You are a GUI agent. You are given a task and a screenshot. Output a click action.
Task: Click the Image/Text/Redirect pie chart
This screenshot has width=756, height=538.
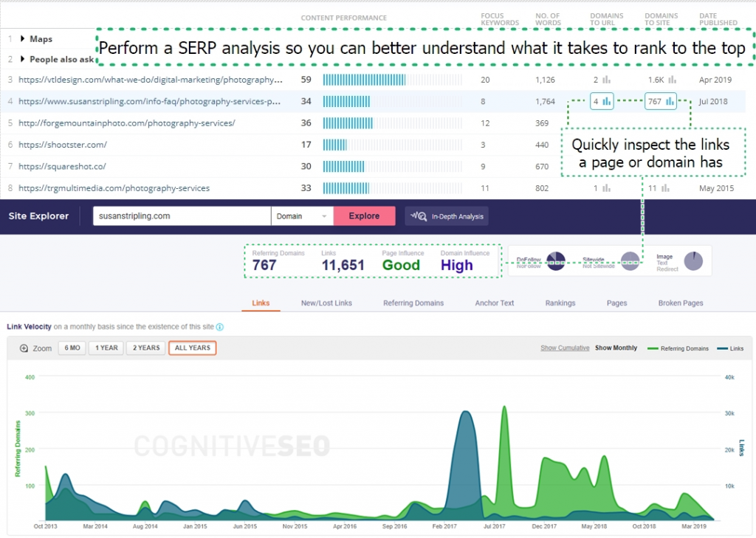click(693, 261)
